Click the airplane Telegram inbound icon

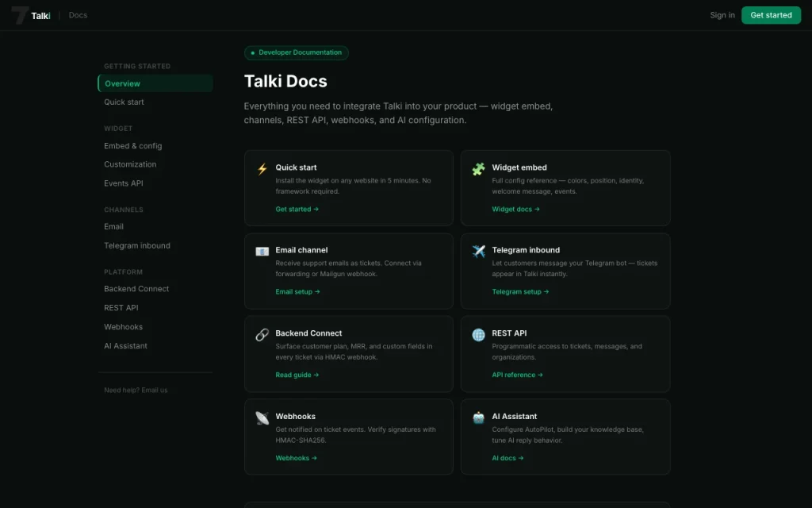tap(478, 252)
